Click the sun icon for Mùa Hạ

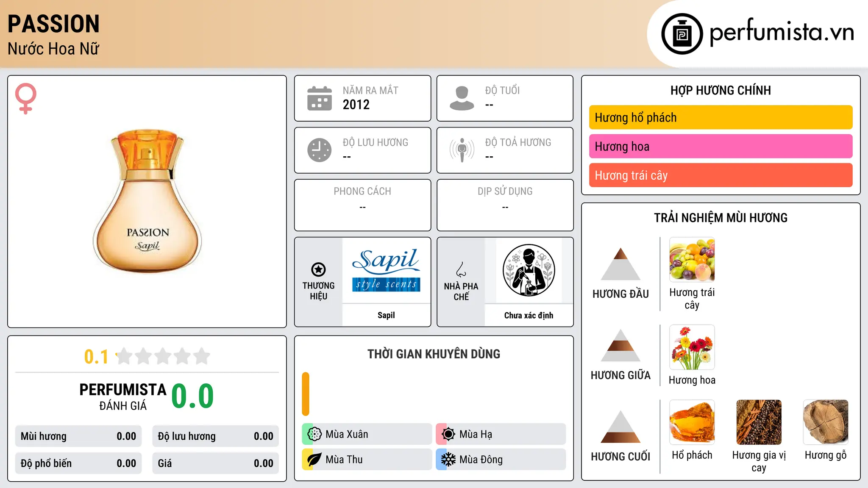(x=448, y=434)
